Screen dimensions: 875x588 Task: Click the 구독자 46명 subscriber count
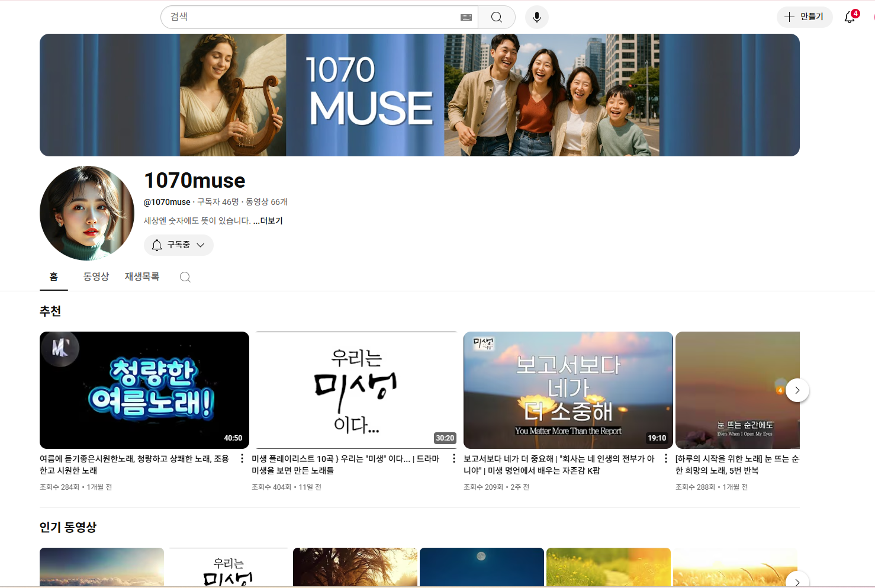click(218, 202)
